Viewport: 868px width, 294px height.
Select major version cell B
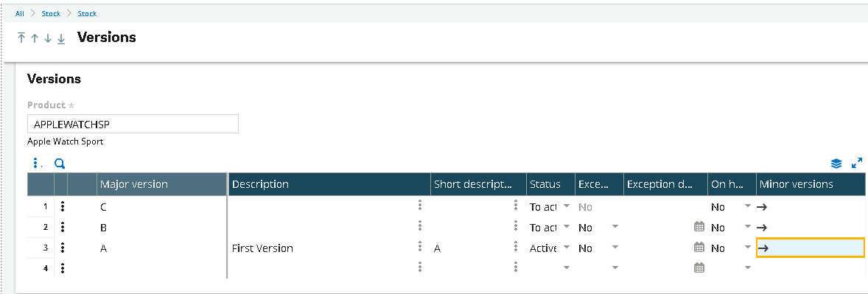coord(161,227)
